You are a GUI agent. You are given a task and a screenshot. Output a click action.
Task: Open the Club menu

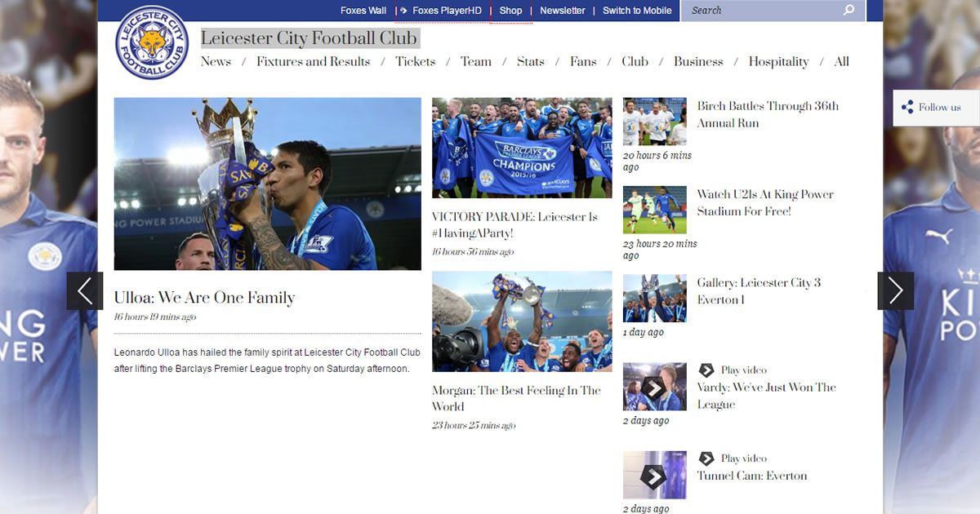pyautogui.click(x=635, y=61)
